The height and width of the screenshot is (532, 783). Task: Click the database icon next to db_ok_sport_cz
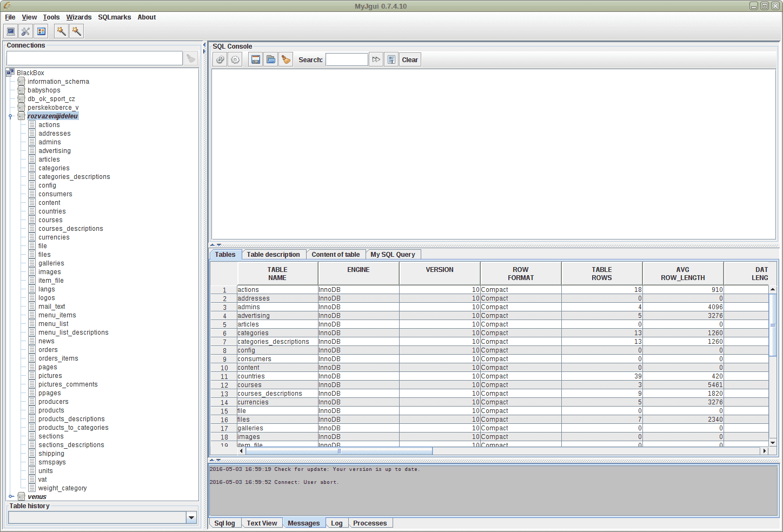pos(21,98)
